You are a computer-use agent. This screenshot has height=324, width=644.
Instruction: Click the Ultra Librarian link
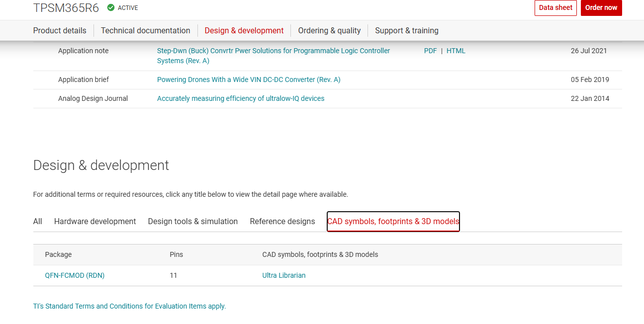coord(283,275)
